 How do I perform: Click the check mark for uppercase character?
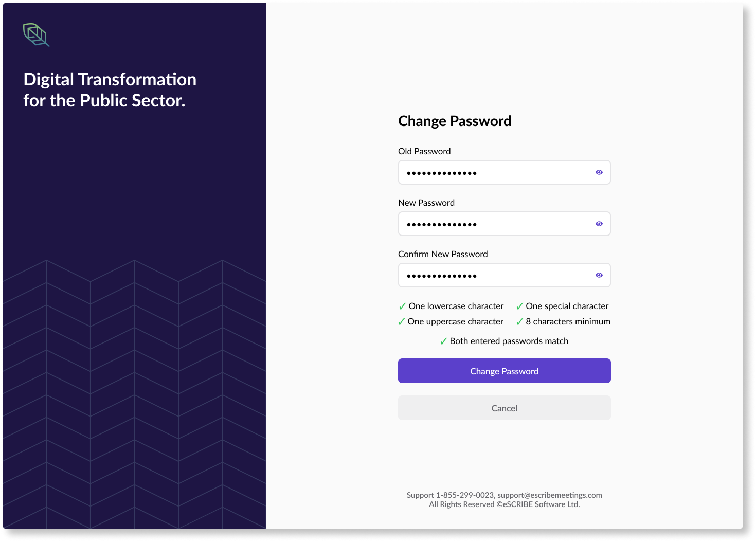[x=401, y=322]
